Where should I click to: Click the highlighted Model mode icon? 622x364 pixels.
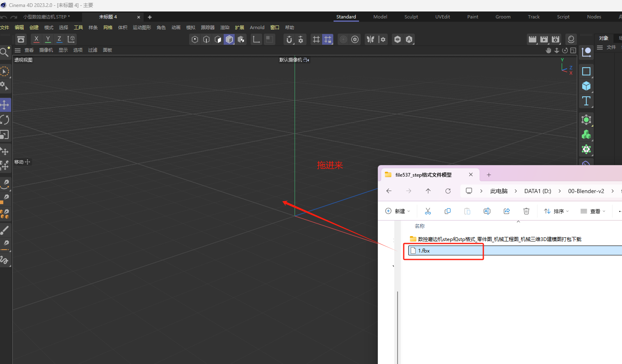[229, 39]
